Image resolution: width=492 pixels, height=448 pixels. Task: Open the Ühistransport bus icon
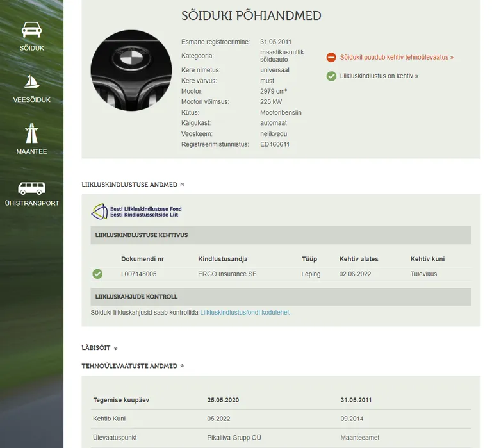click(31, 188)
